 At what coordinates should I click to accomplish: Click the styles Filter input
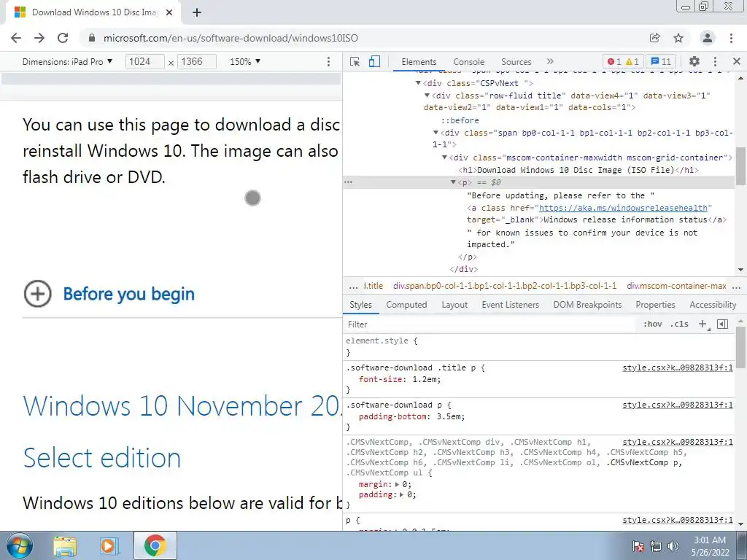(491, 324)
